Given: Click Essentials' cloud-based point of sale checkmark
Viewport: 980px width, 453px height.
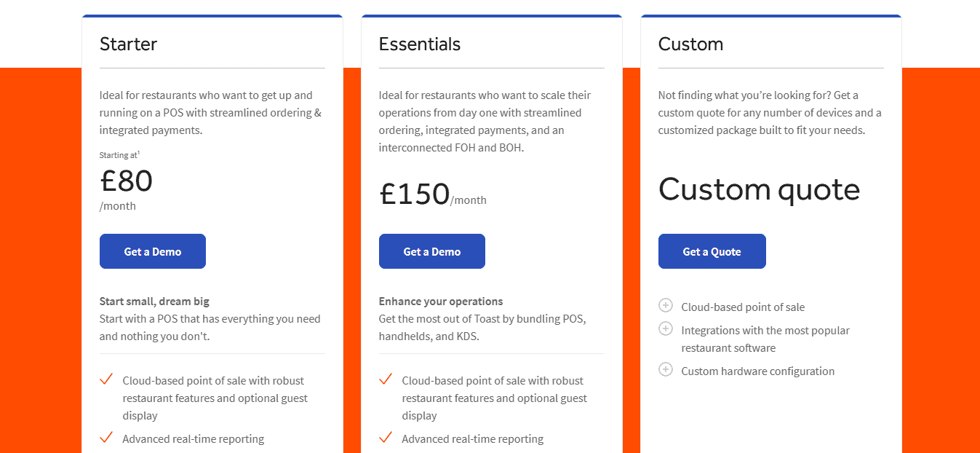Looking at the screenshot, I should [386, 379].
